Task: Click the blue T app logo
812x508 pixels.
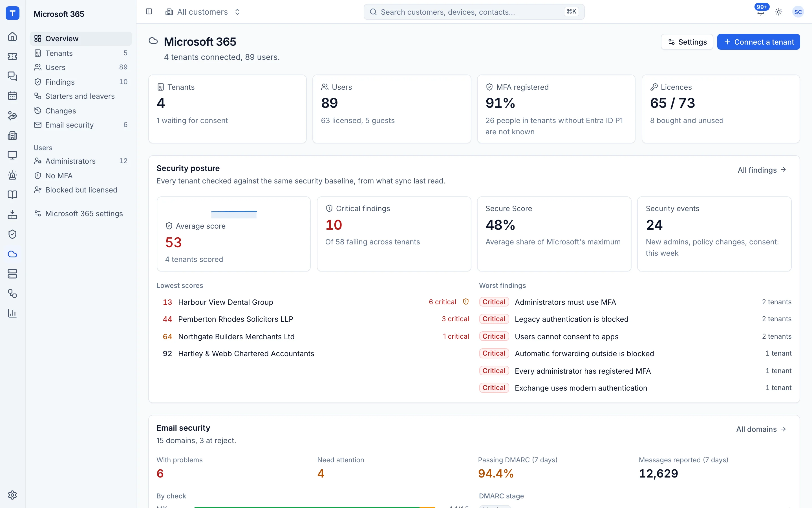Action: [12, 13]
